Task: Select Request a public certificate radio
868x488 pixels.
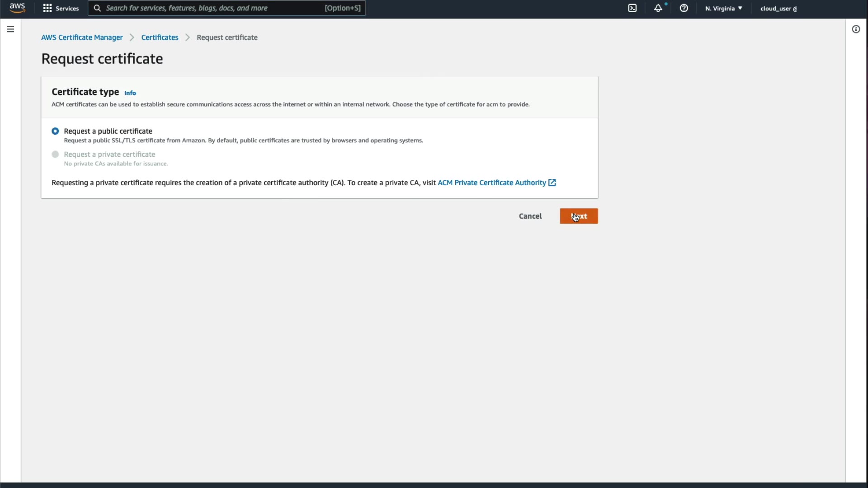Action: [55, 131]
